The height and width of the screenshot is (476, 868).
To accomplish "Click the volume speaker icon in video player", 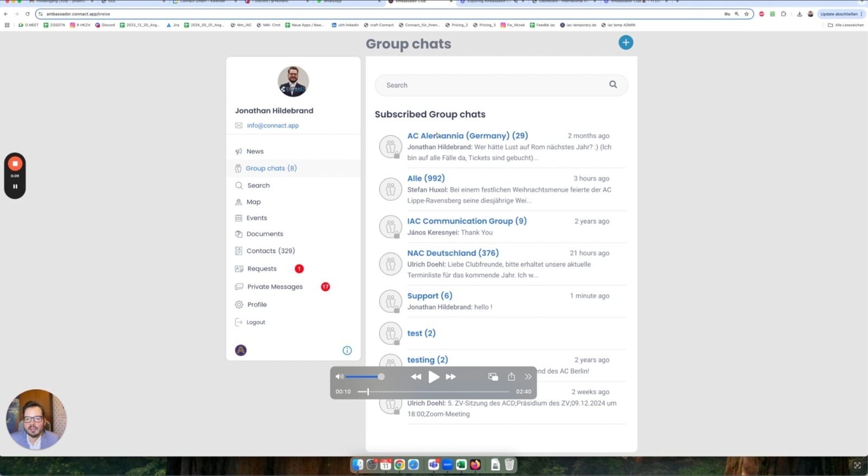I will coord(340,376).
